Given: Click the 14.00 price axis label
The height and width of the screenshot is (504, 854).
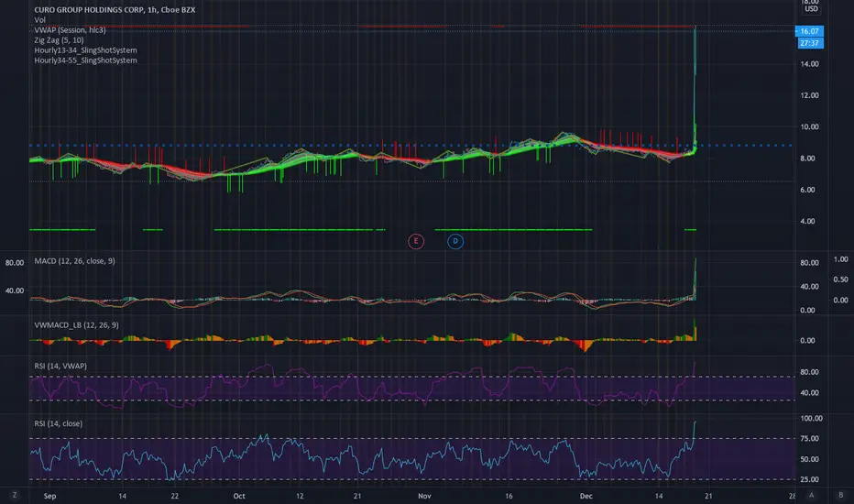Looking at the screenshot, I should (x=809, y=64).
